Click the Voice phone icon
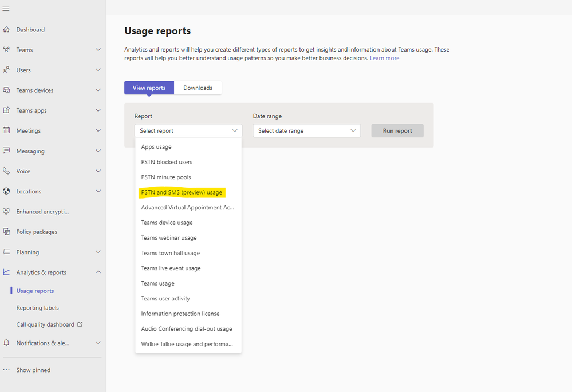This screenshot has width=572, height=392. click(6, 171)
